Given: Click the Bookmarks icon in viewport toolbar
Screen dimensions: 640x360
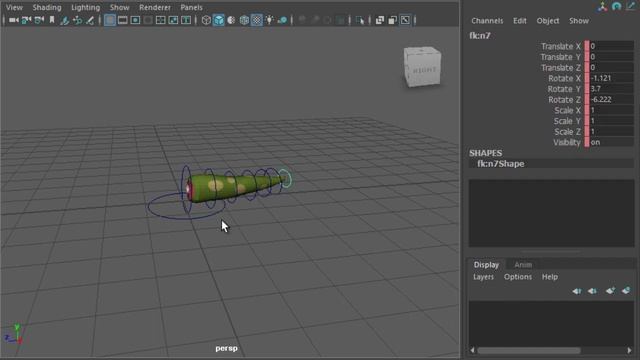Looking at the screenshot, I should (x=52, y=20).
